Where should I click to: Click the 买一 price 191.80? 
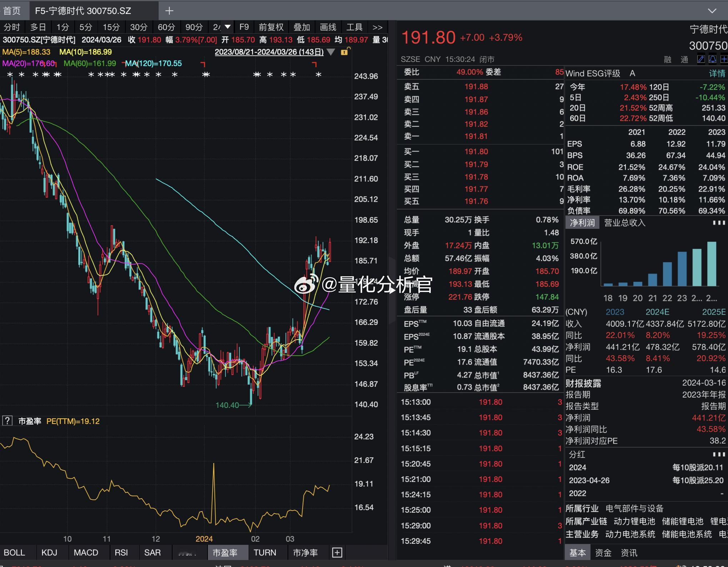(476, 152)
